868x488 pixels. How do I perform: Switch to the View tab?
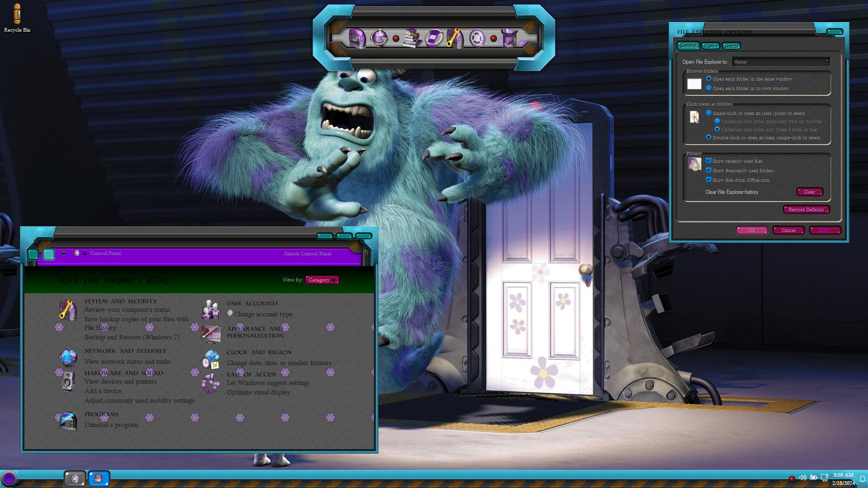(710, 46)
